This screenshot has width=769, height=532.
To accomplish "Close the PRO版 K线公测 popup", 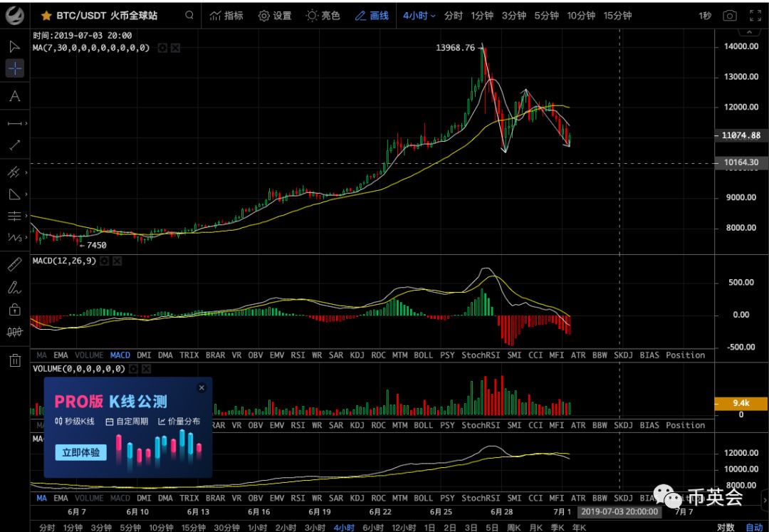I will [x=202, y=387].
